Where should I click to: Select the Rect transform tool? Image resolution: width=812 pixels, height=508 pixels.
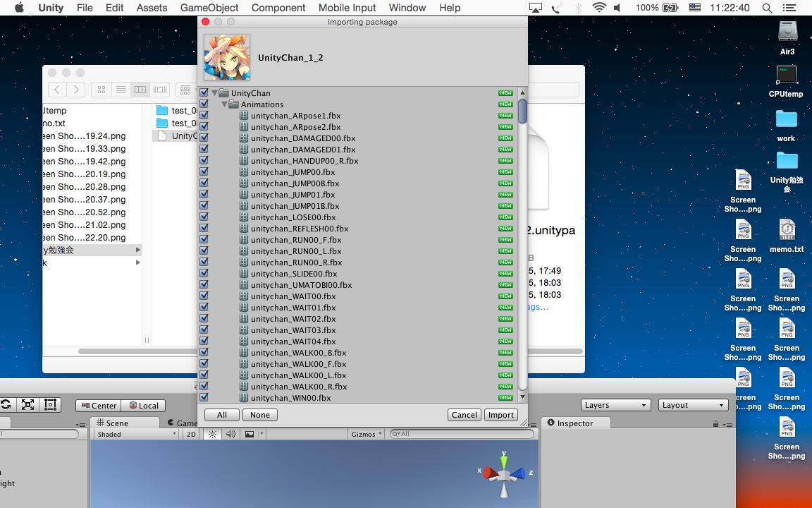(x=51, y=405)
